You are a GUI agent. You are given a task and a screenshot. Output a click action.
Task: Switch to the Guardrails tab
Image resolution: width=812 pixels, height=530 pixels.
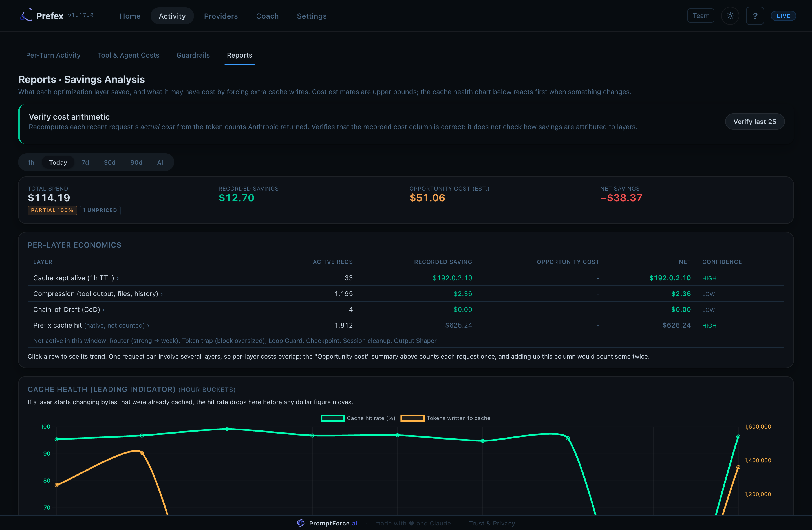tap(193, 55)
